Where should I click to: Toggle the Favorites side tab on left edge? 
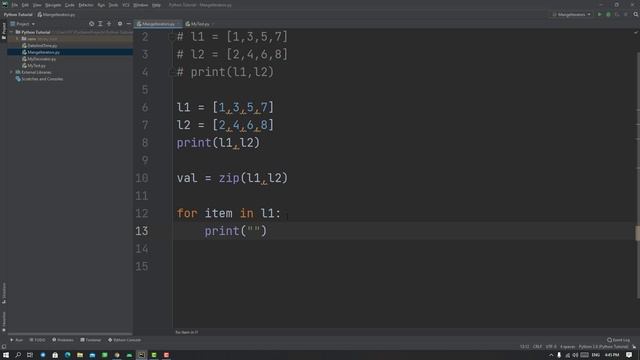coord(4,322)
